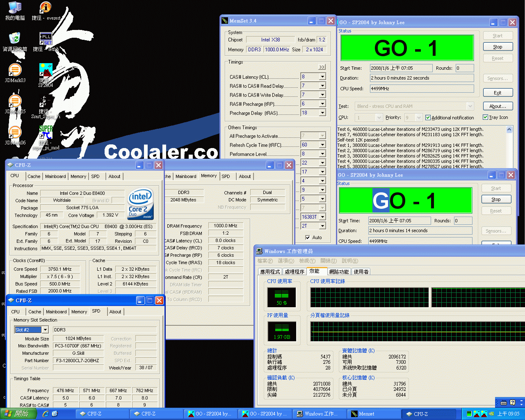Image resolution: width=525 pixels, height=420 pixels.
Task: Click Stop in the upper SP2004 window
Action: click(x=498, y=47)
